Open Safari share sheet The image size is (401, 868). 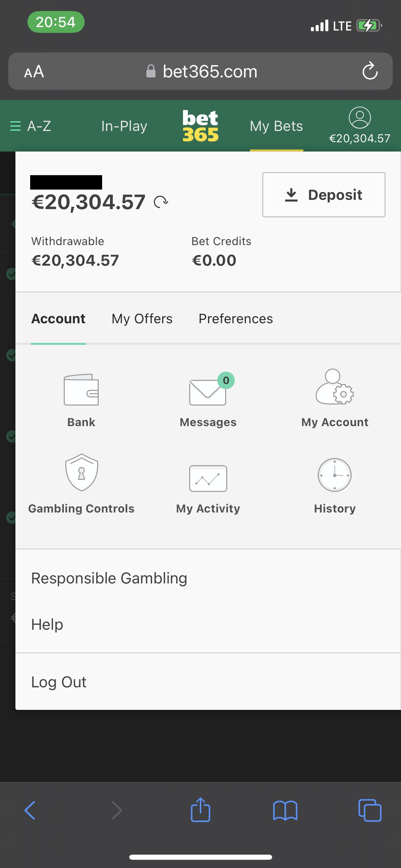(200, 810)
